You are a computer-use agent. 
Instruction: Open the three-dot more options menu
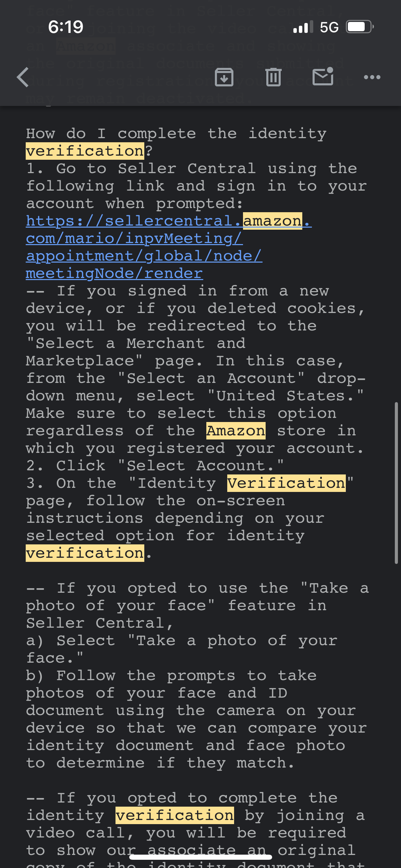[372, 77]
